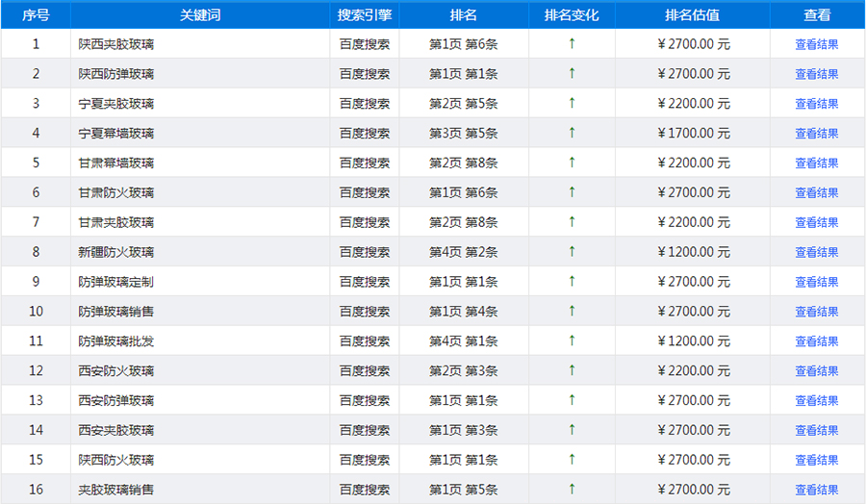Click the up arrow for 防弹玻璃定制
The width and height of the screenshot is (866, 504).
(572, 282)
